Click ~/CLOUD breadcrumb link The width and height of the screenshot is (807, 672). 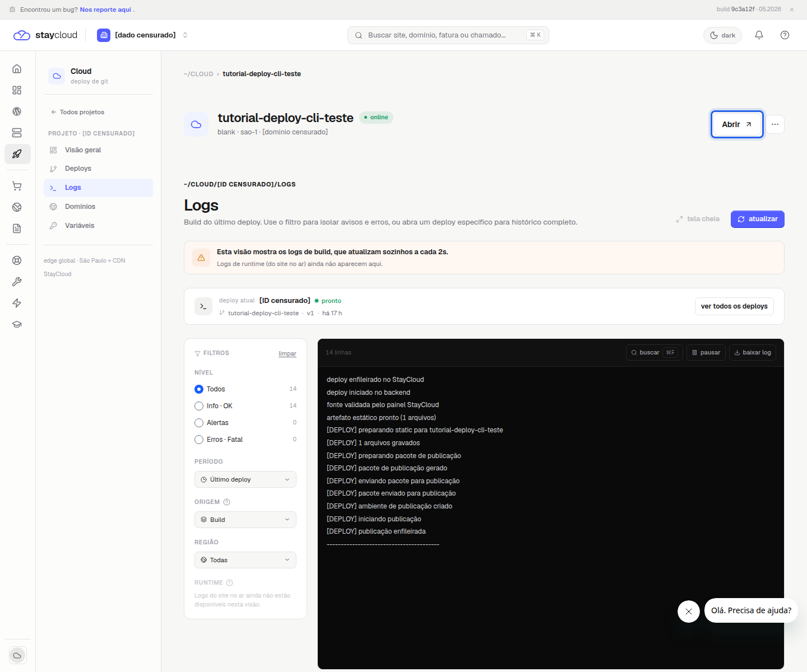point(198,74)
